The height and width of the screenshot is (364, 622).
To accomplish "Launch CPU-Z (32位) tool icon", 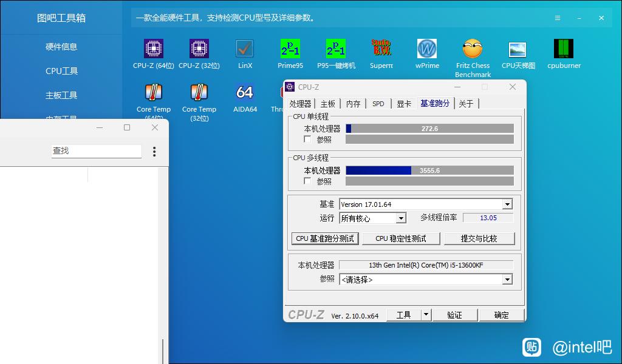I will tap(199, 49).
